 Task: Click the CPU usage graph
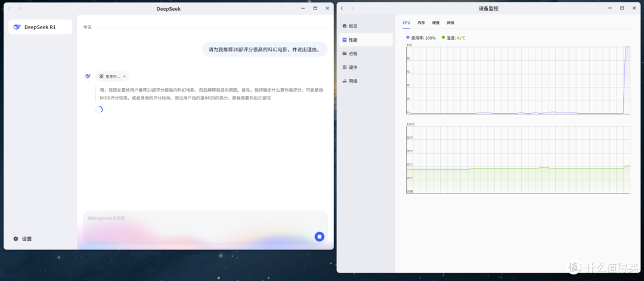pos(518,80)
